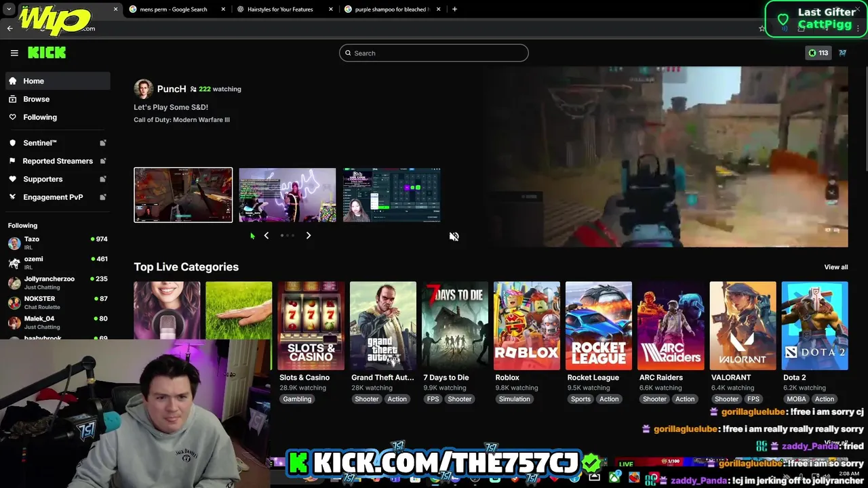
Task: Close the Hairstyles for Your Features tab
Action: click(x=331, y=9)
